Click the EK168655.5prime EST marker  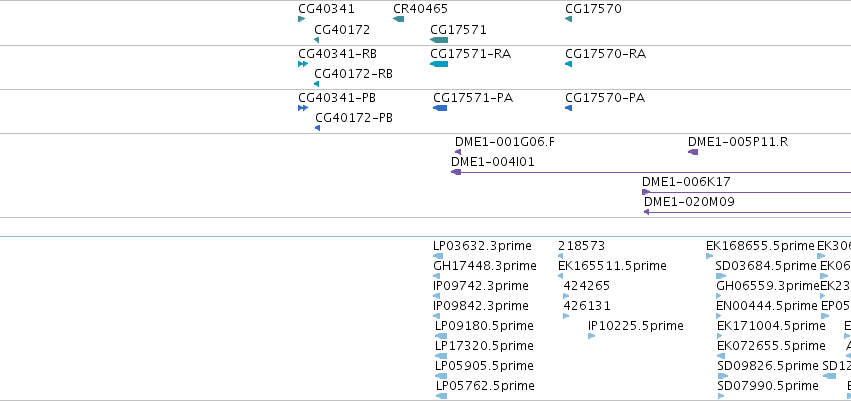pyautogui.click(x=709, y=256)
